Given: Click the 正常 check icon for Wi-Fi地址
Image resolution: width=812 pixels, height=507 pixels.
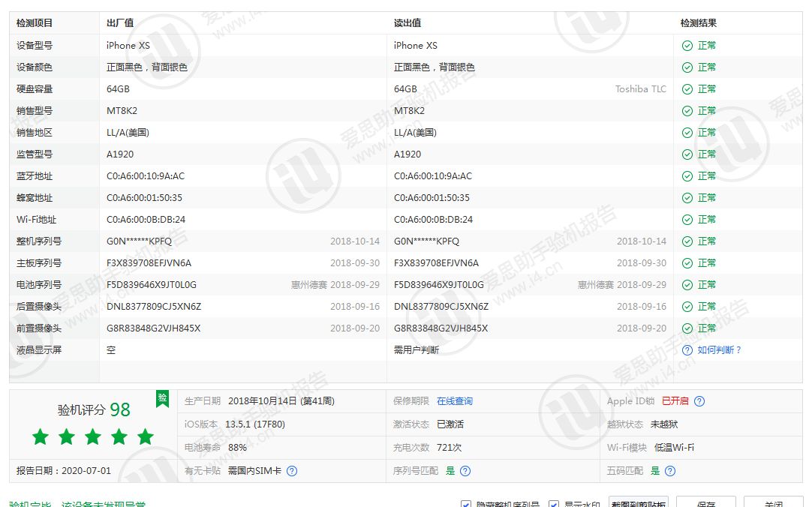Looking at the screenshot, I should tap(687, 219).
